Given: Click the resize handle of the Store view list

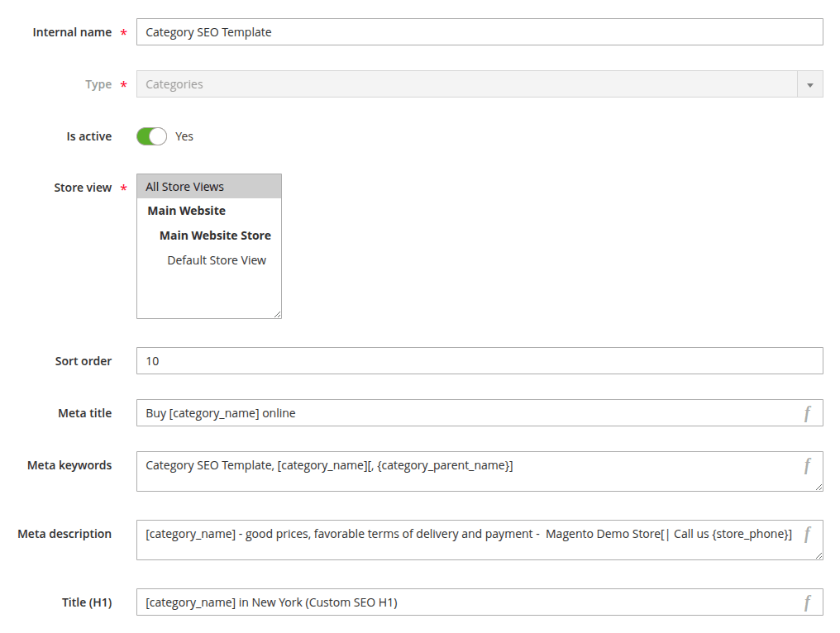Looking at the screenshot, I should [x=279, y=314].
